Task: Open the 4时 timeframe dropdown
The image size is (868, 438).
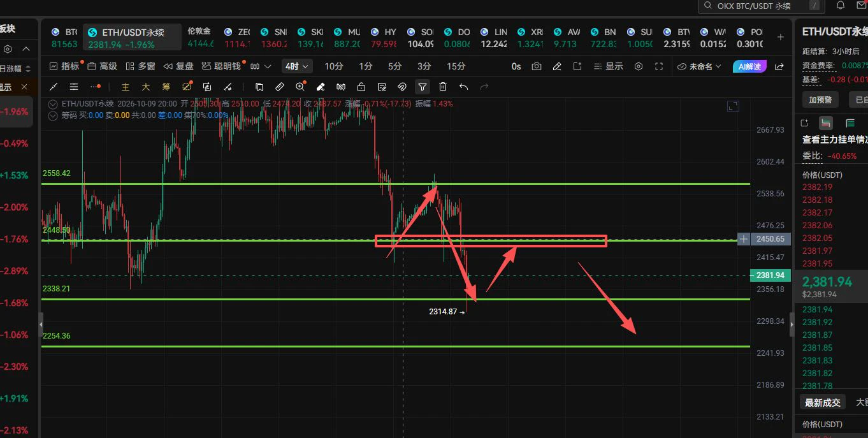Action: pyautogui.click(x=298, y=66)
